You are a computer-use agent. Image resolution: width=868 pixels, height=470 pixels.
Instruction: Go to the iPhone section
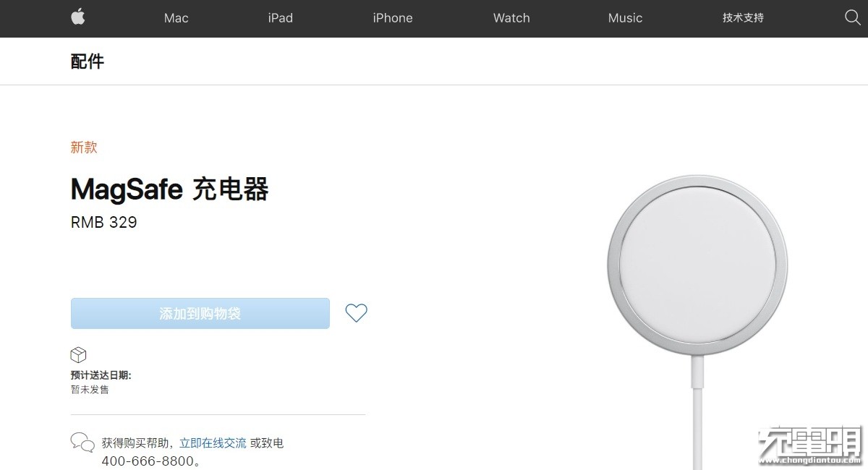click(x=393, y=18)
